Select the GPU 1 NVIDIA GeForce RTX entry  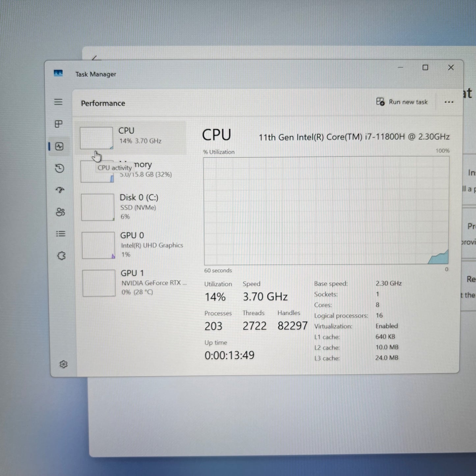[134, 283]
